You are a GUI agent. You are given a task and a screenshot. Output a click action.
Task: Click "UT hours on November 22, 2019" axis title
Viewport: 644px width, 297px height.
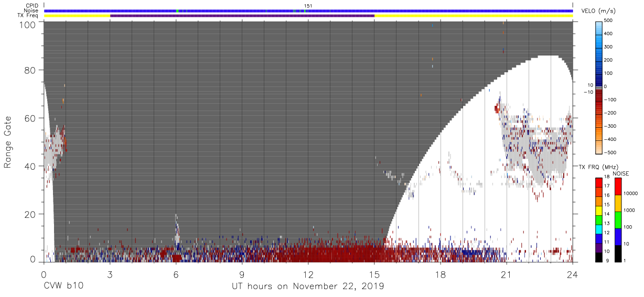pos(308,286)
